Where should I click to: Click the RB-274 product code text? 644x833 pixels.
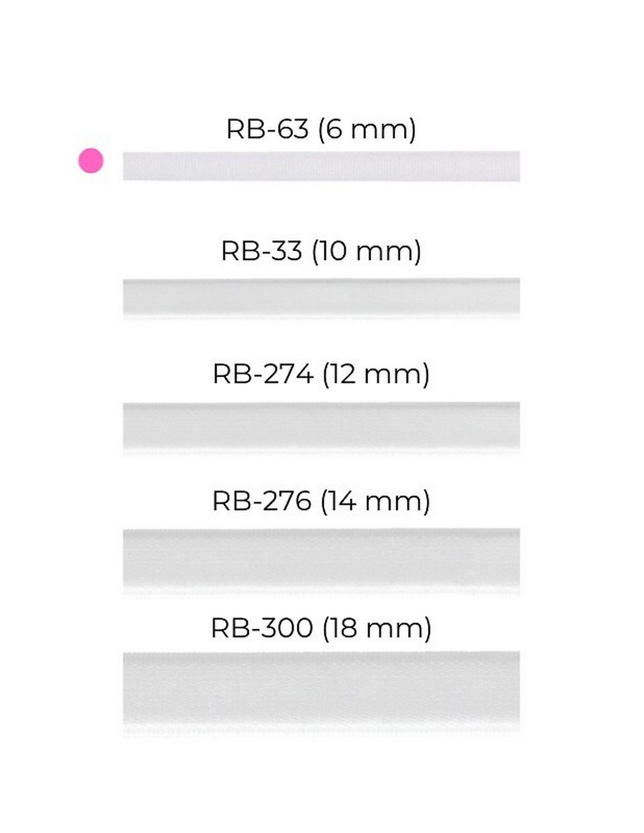262,374
